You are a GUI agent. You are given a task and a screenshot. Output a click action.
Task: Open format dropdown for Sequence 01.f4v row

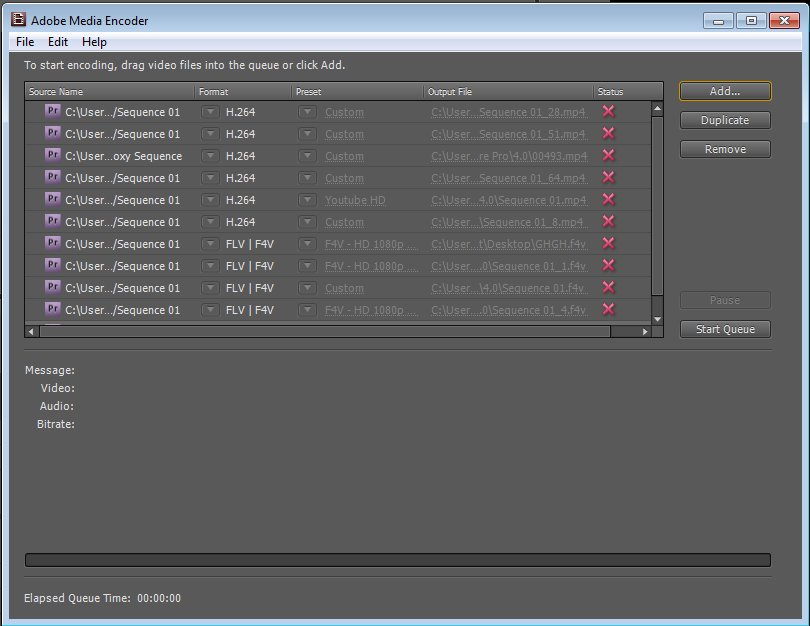click(x=210, y=288)
